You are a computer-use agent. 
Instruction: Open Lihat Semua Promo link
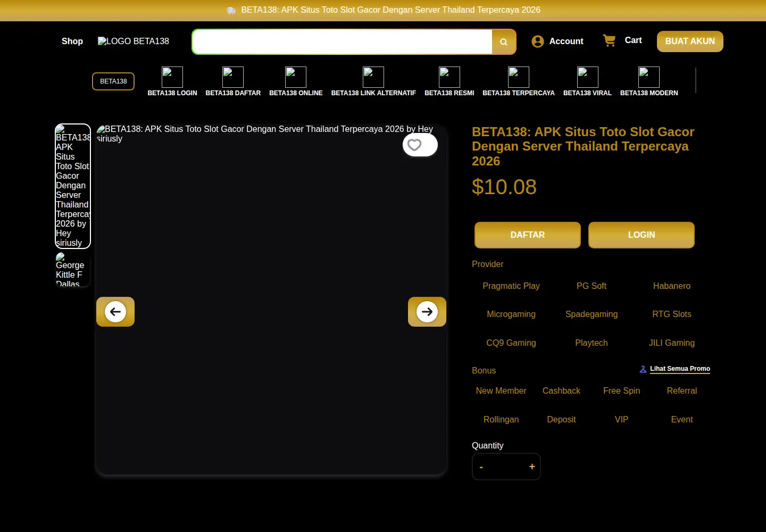pos(680,369)
